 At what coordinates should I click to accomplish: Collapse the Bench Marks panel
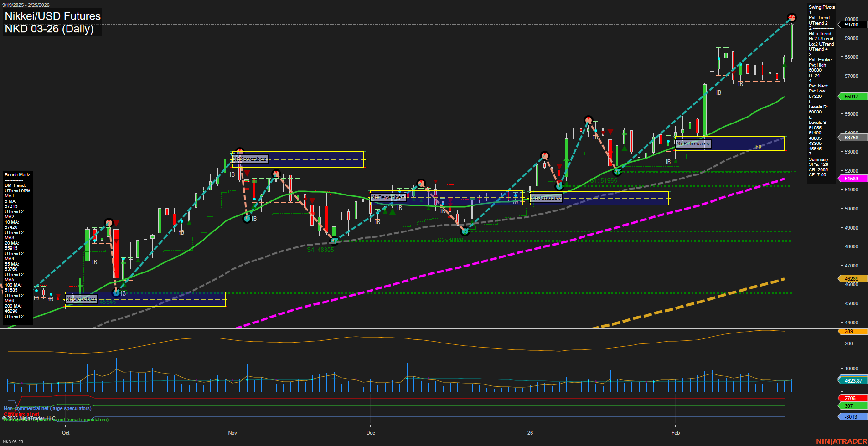coord(18,174)
